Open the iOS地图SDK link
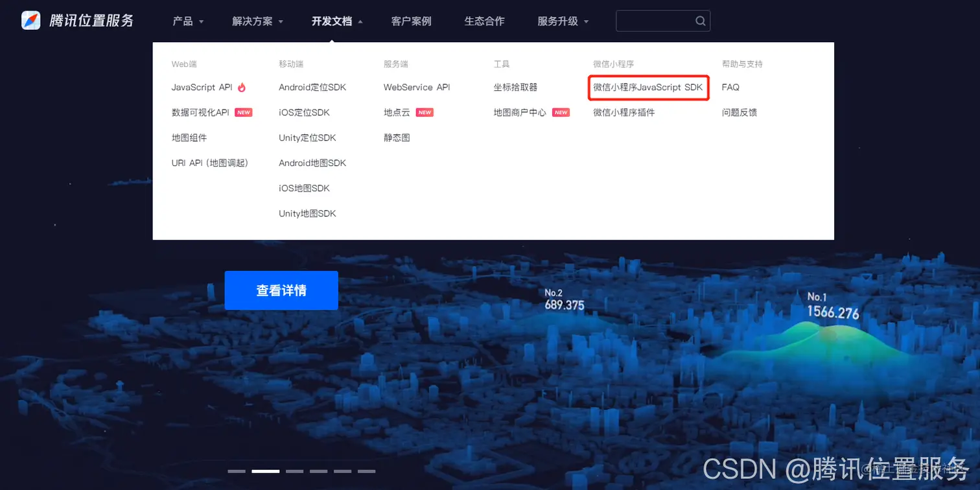 [x=305, y=188]
